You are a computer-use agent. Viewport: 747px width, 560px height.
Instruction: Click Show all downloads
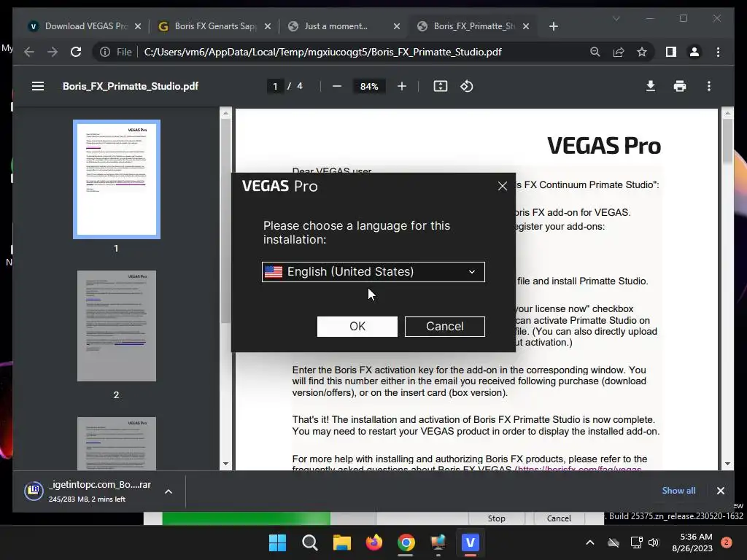(678, 491)
